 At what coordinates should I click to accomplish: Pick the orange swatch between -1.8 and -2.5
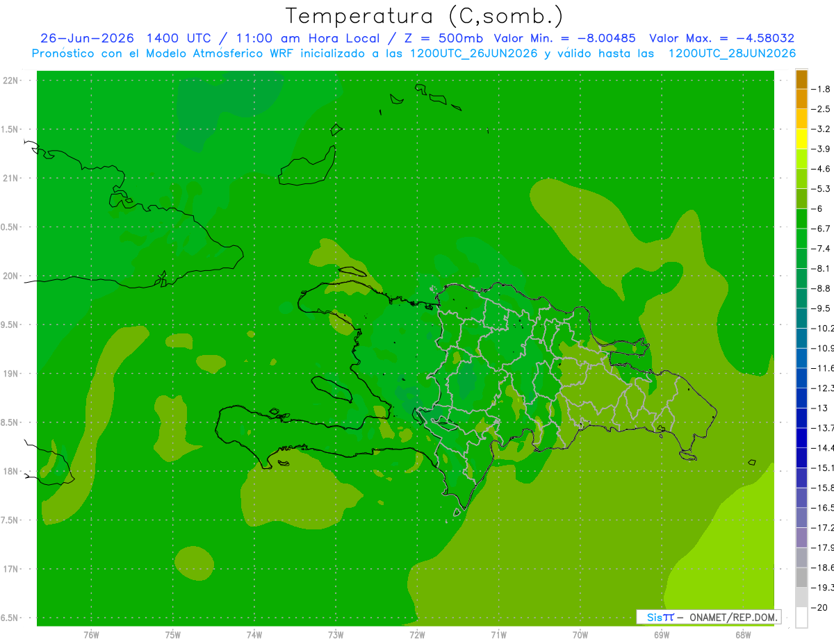(801, 99)
